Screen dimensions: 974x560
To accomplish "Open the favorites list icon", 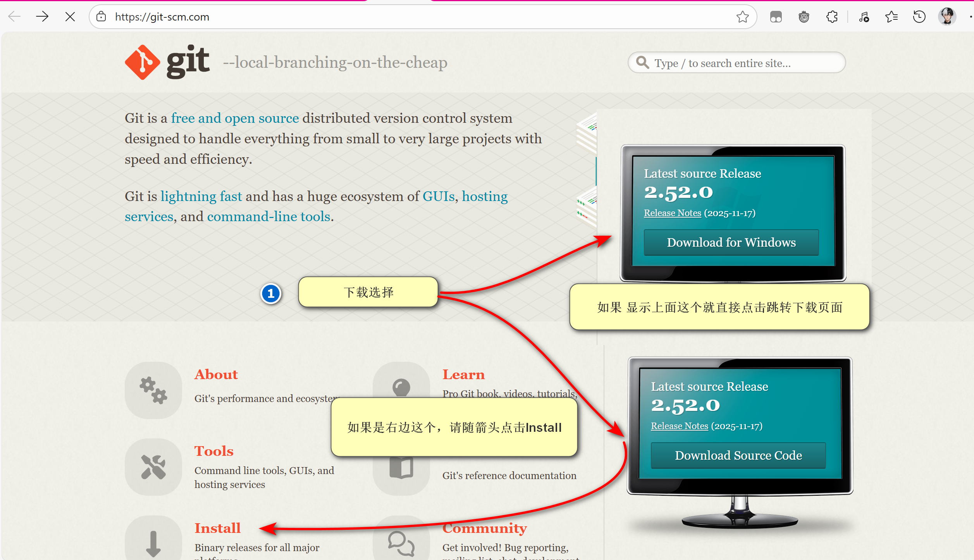I will click(891, 17).
